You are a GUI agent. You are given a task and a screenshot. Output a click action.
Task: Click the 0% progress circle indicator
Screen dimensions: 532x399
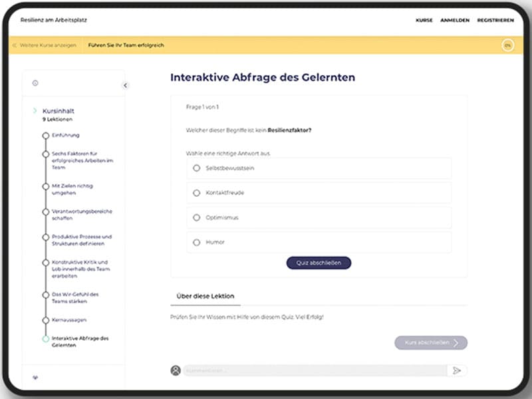pyautogui.click(x=508, y=45)
